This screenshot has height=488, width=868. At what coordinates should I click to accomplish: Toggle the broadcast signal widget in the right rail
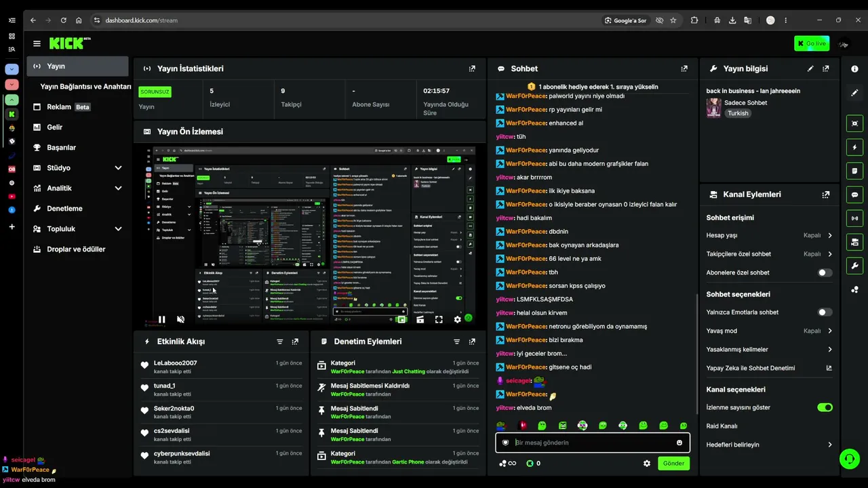[854, 218]
